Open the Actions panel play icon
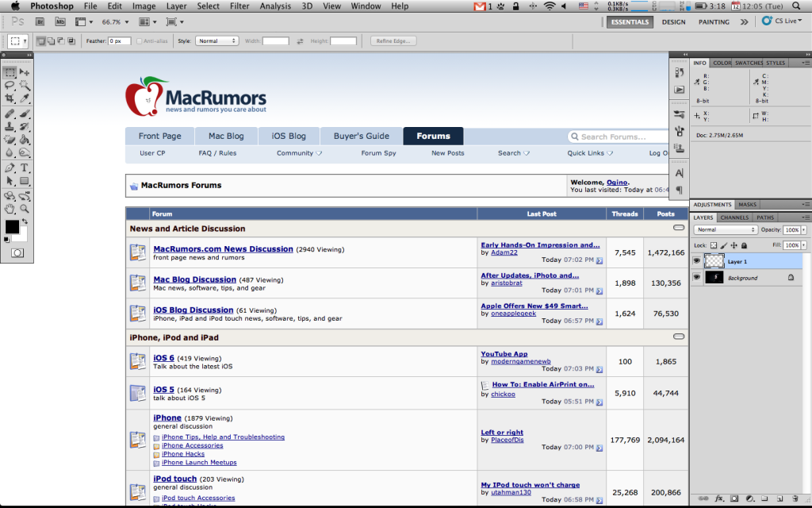The height and width of the screenshot is (508, 812). [x=679, y=90]
